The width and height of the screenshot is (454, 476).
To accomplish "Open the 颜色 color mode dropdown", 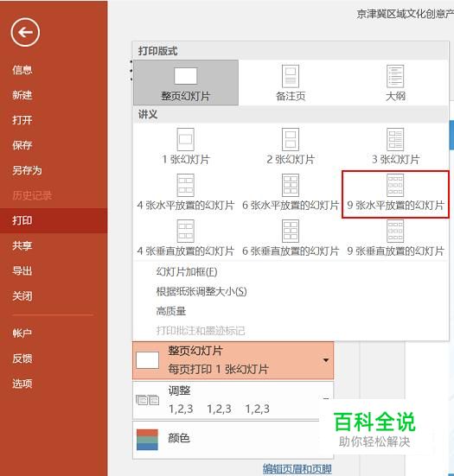I will tap(233, 439).
